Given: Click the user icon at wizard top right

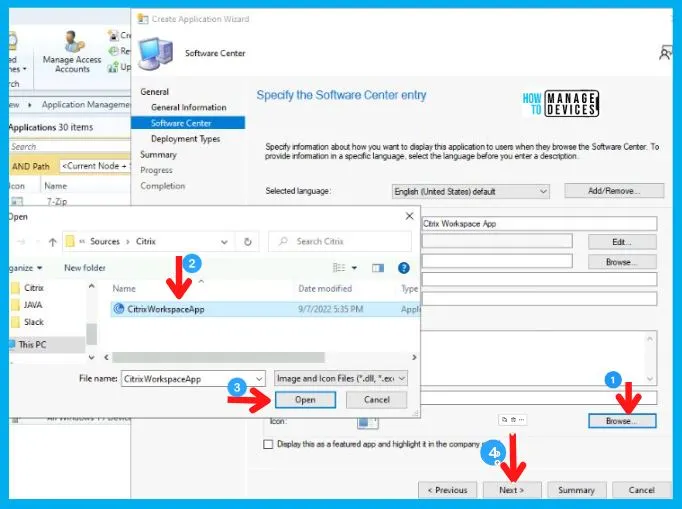Looking at the screenshot, I should click(x=665, y=53).
